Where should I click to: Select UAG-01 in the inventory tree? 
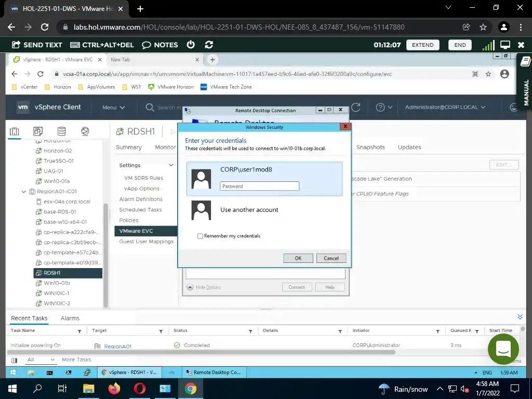[x=54, y=171]
